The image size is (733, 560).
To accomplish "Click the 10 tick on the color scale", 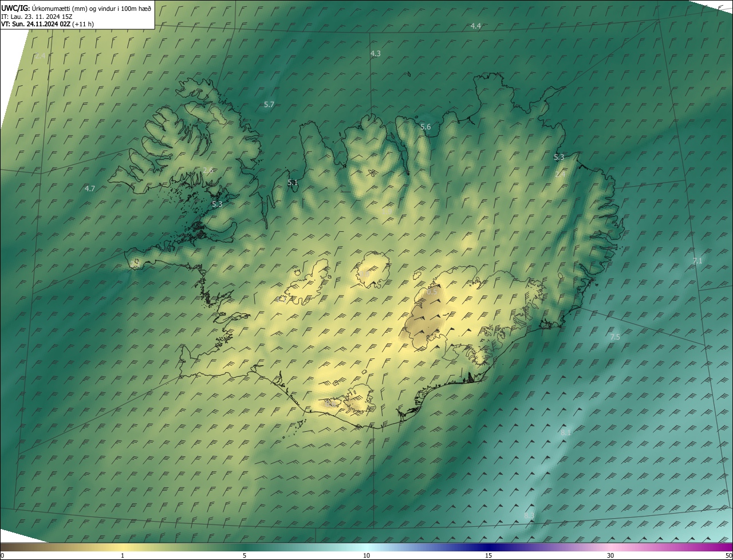I will pyautogui.click(x=366, y=555).
